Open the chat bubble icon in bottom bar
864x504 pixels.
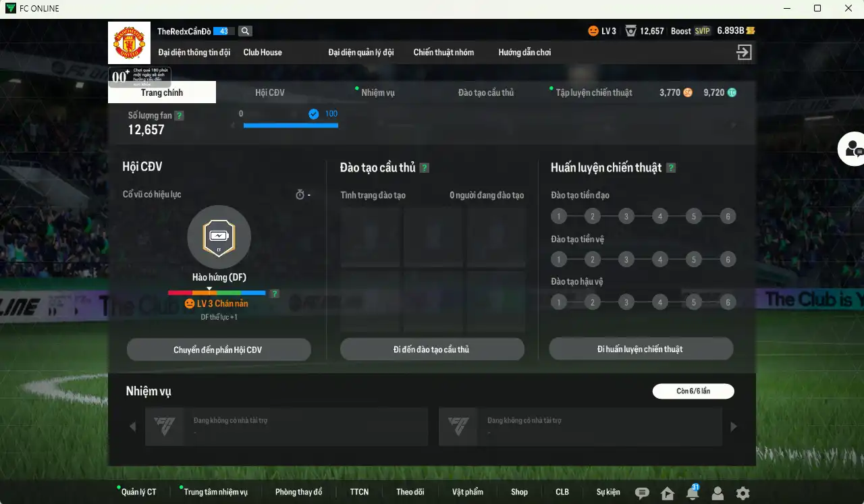(x=642, y=493)
